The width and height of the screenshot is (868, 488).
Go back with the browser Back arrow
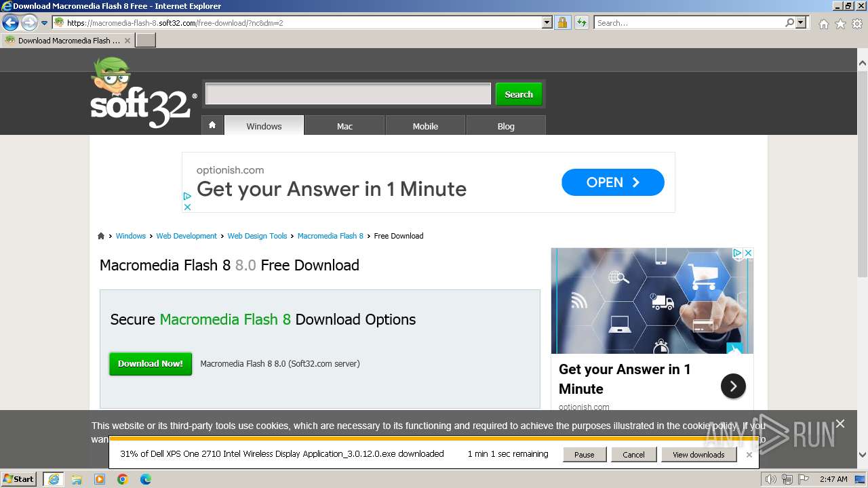[10, 23]
